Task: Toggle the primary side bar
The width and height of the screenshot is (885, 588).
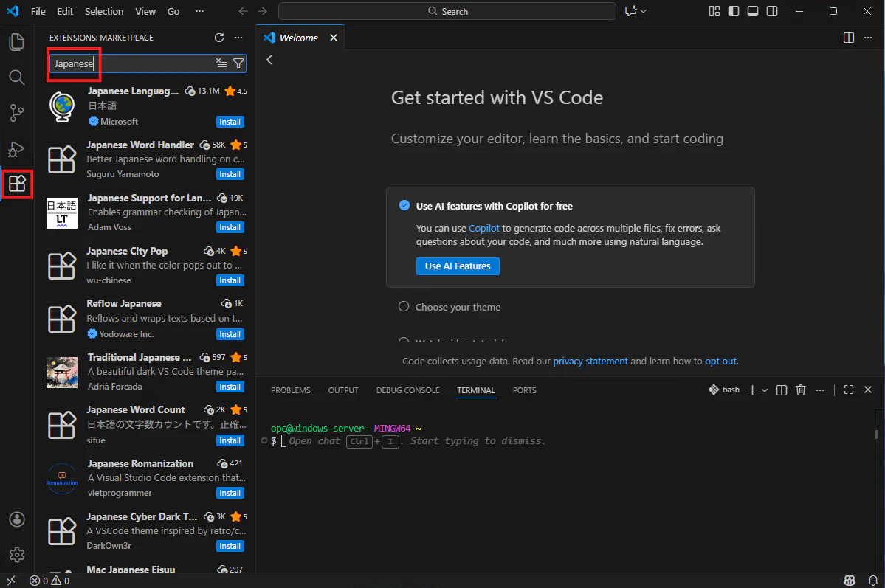Action: coord(734,11)
